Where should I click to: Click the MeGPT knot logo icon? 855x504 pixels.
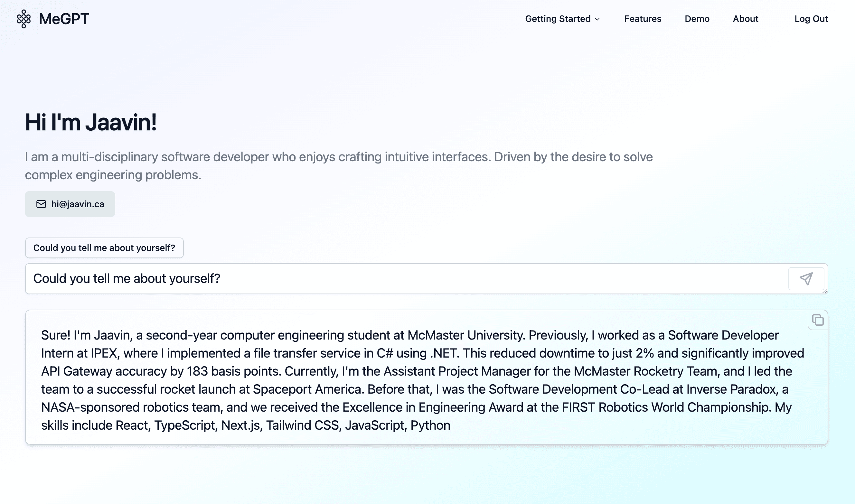point(24,19)
